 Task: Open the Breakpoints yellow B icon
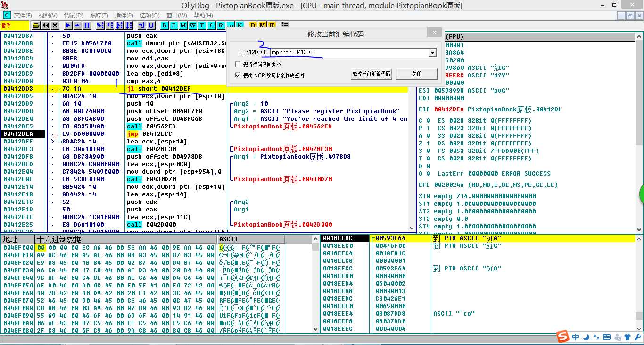253,25
